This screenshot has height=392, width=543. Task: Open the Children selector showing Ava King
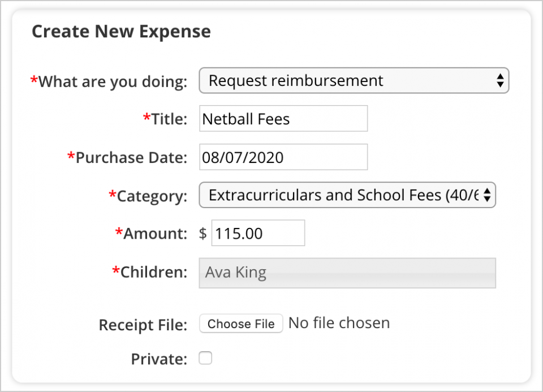347,273
